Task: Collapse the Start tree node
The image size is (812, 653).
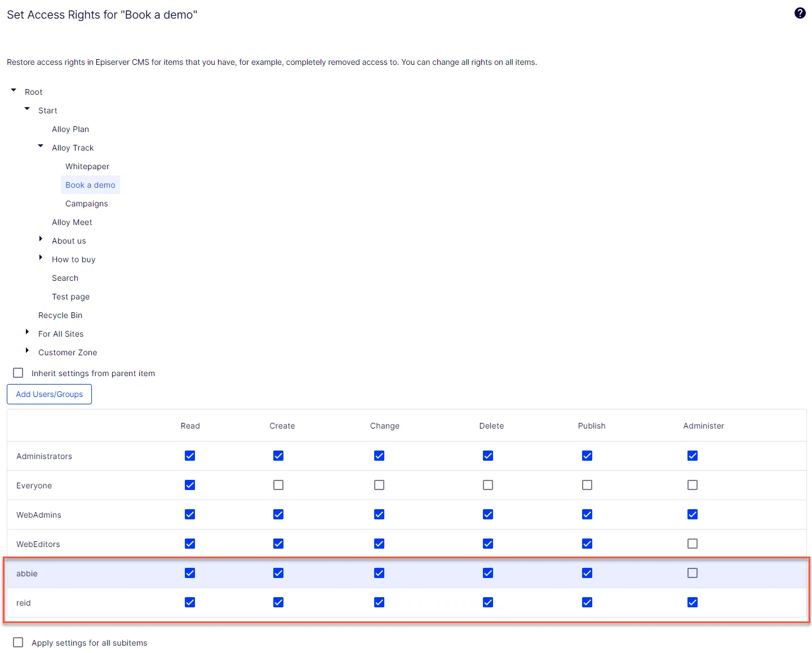Action: coord(27,109)
